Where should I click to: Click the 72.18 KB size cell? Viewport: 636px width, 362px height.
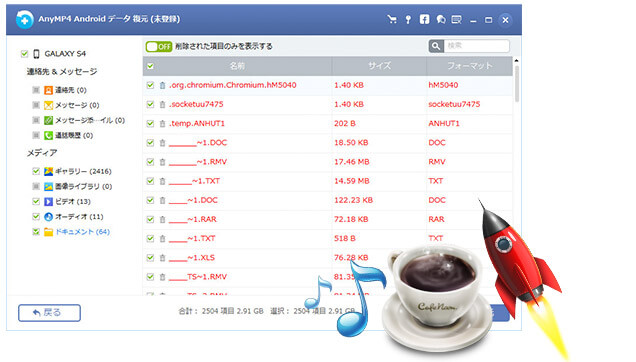pos(351,220)
